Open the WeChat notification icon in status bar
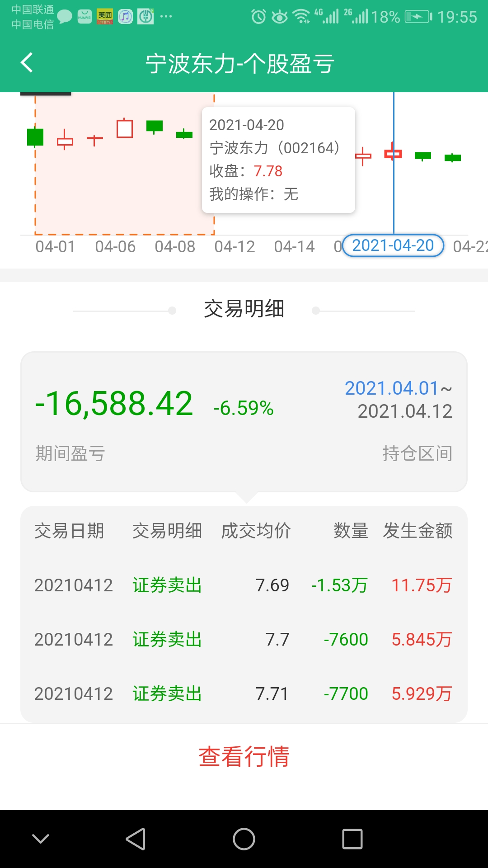 pos(65,17)
